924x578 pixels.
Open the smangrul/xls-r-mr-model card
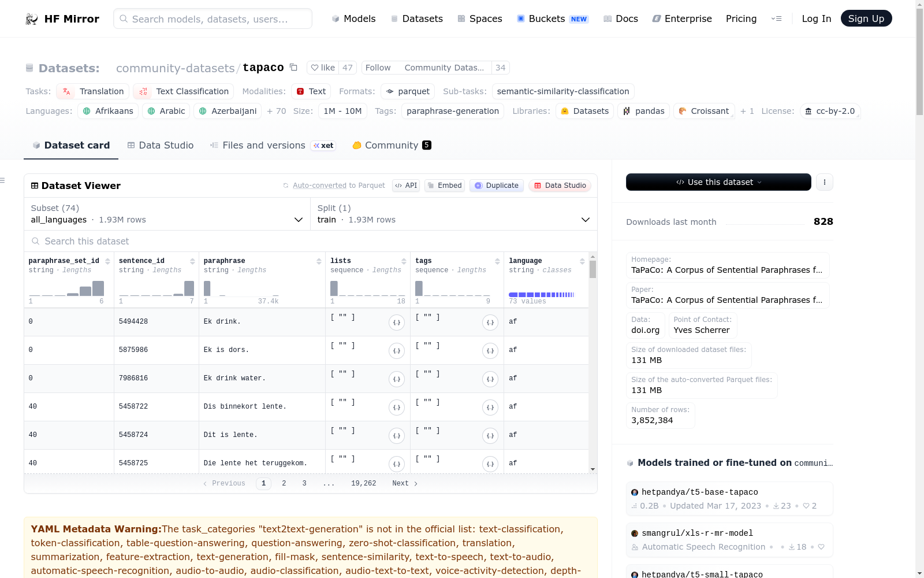[x=729, y=540]
